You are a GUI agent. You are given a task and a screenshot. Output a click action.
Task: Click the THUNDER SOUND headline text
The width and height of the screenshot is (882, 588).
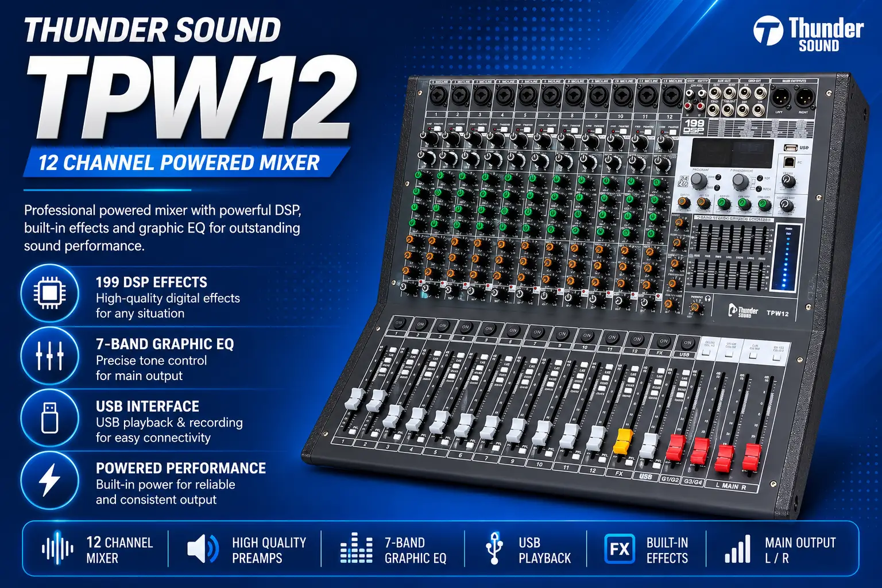pos(152,30)
